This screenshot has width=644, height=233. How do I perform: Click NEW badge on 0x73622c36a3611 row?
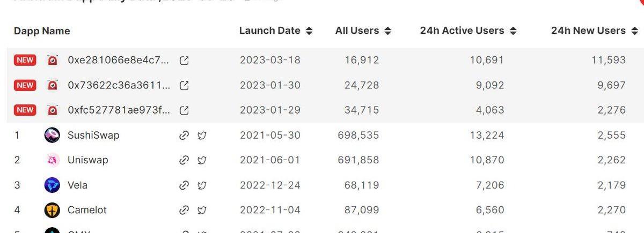click(x=25, y=85)
